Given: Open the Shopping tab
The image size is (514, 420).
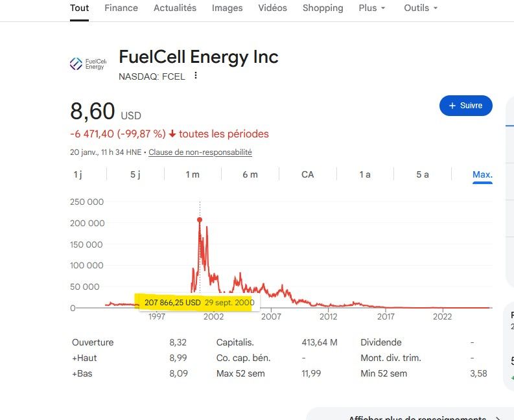Looking at the screenshot, I should point(323,8).
